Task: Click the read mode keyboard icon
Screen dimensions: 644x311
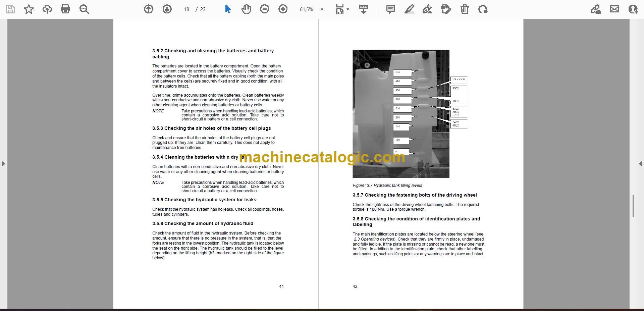Action: pyautogui.click(x=364, y=9)
